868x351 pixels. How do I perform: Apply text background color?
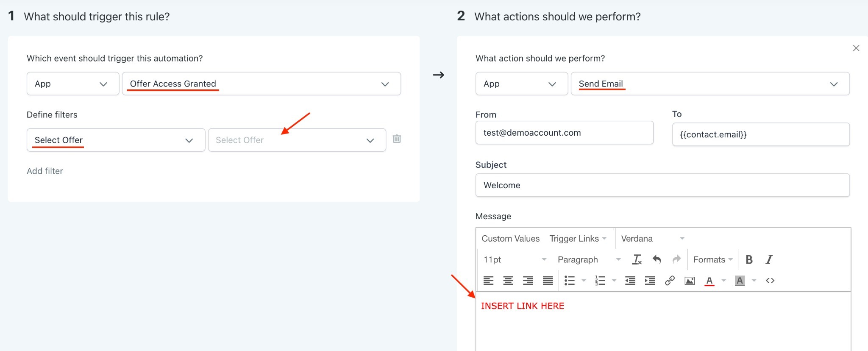(x=740, y=281)
